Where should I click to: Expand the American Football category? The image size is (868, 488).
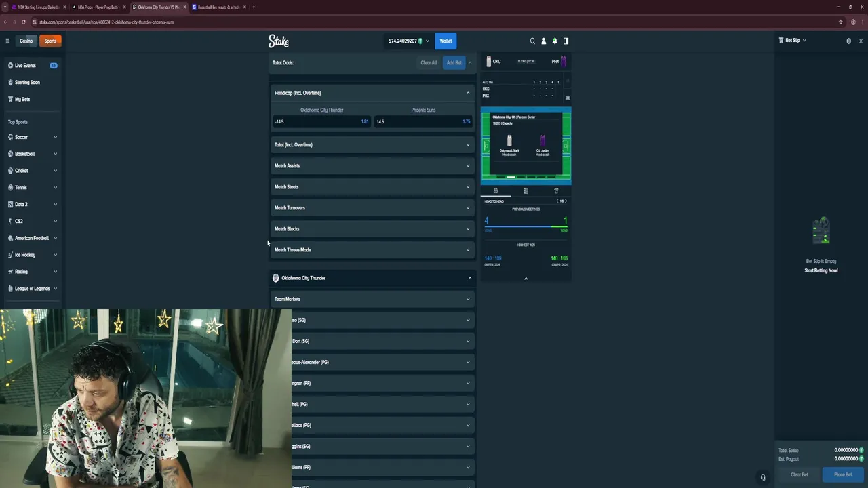click(x=32, y=238)
